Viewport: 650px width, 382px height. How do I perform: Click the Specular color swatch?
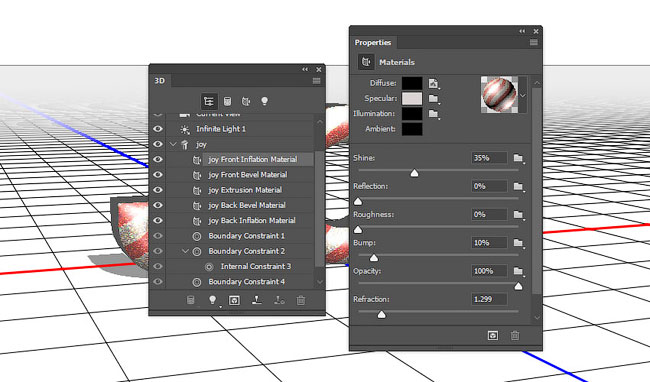(x=412, y=98)
